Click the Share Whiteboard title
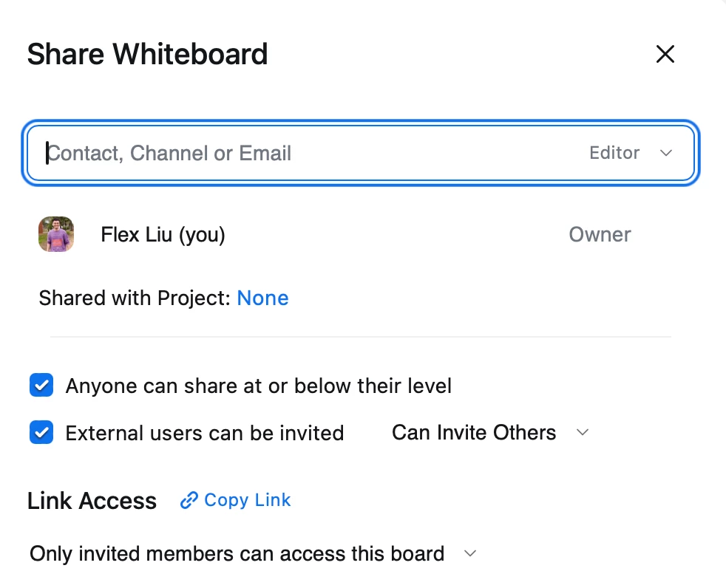 point(147,54)
